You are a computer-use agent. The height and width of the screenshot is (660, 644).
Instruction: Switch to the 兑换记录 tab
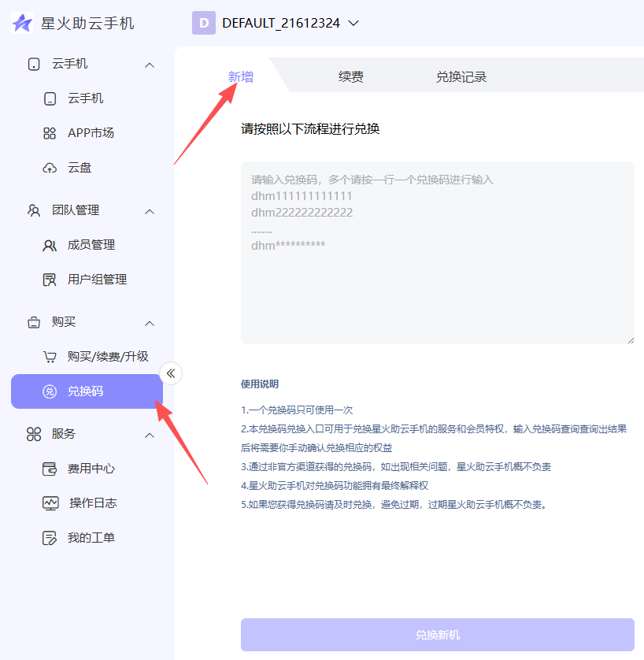point(461,77)
